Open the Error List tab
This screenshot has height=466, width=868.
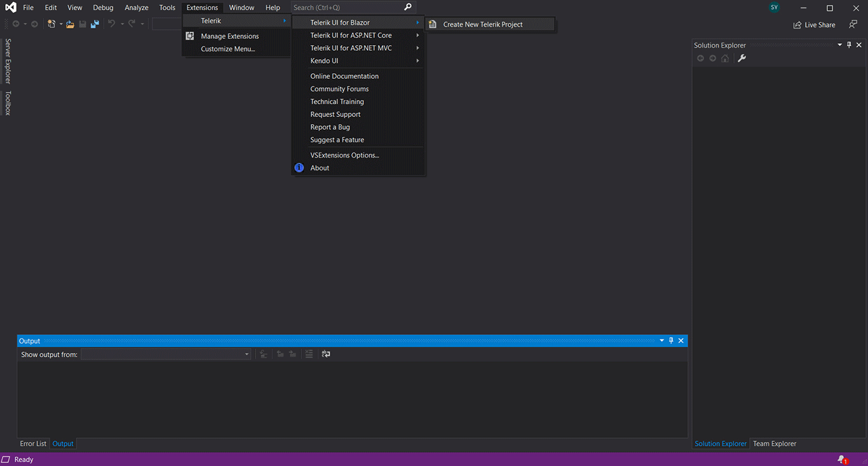[x=33, y=444]
